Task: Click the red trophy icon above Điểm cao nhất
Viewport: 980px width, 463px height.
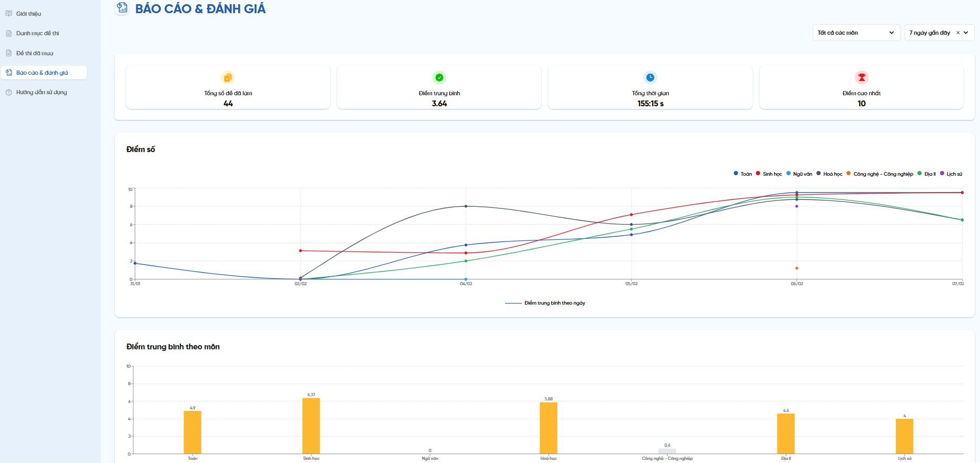Action: (861, 78)
